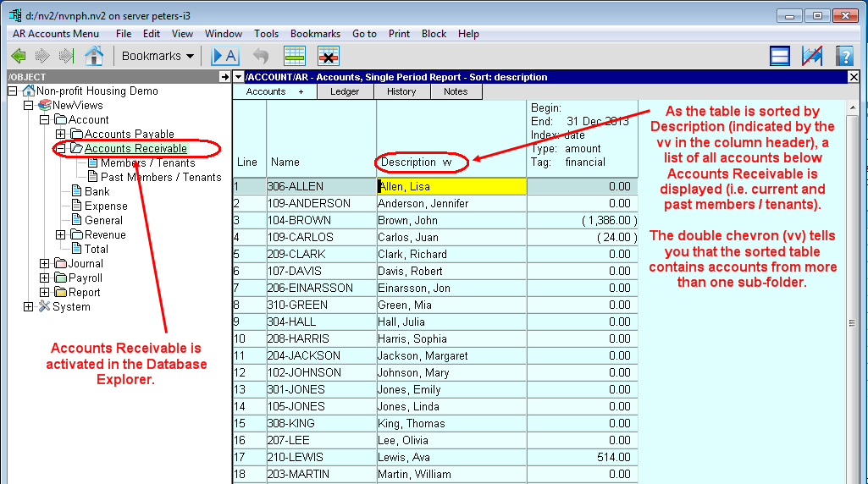Switch to the Ledger tab
This screenshot has height=484, width=868.
click(x=344, y=91)
